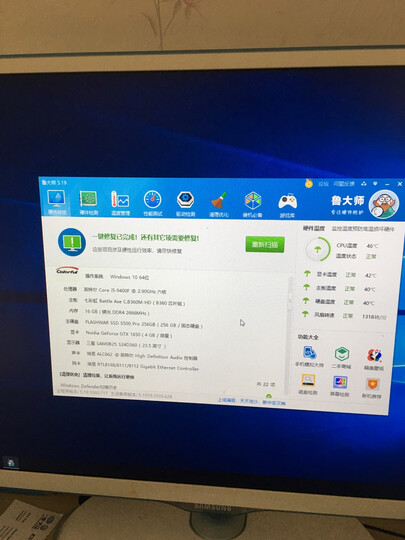Click the 显卡温度 42℃ value

click(x=371, y=276)
